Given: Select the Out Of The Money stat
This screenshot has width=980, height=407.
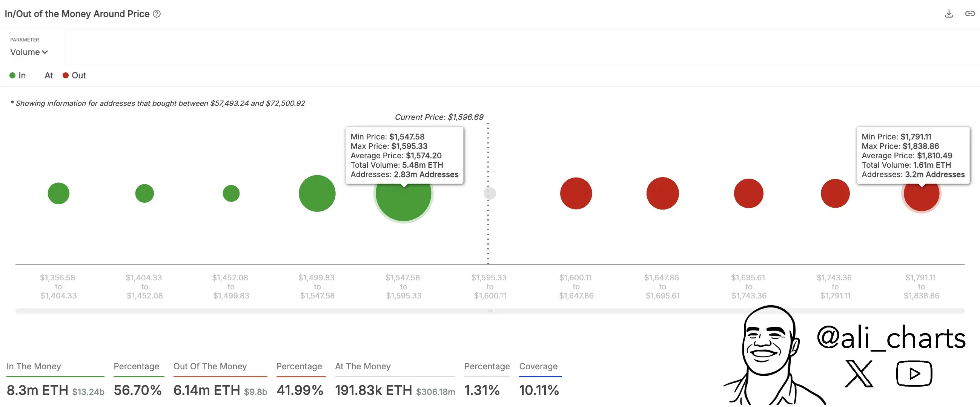Looking at the screenshot, I should click(210, 366).
